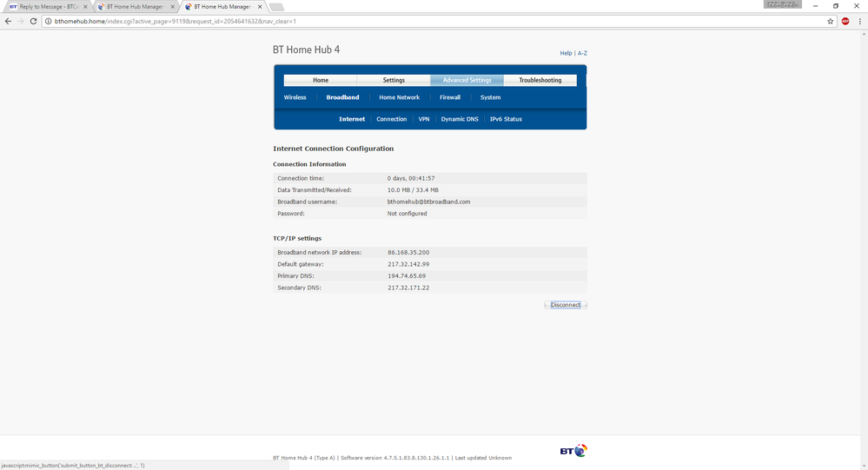This screenshot has width=868, height=470.
Task: Close the second BT Home Hub Manager tab
Action: coord(172,7)
